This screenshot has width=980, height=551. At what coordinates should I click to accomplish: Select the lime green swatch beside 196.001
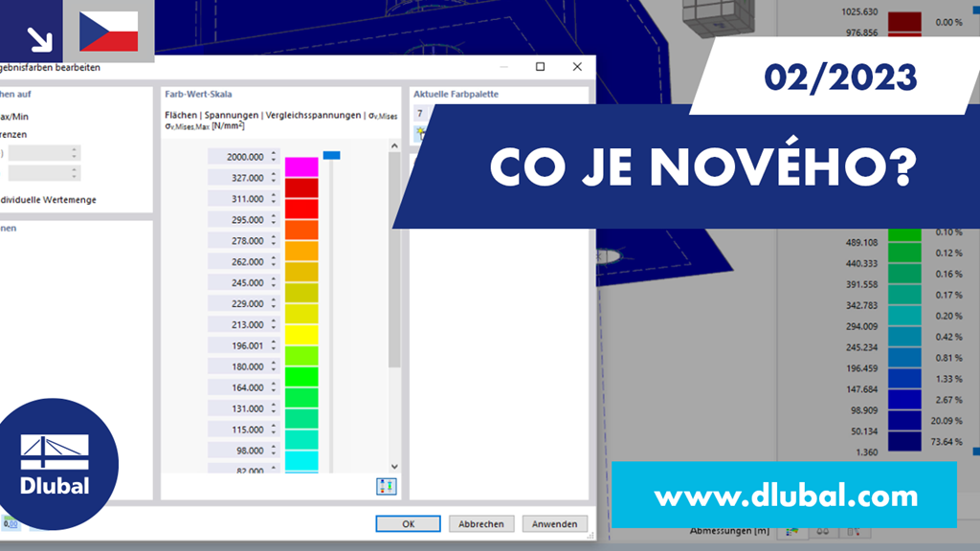(x=301, y=356)
